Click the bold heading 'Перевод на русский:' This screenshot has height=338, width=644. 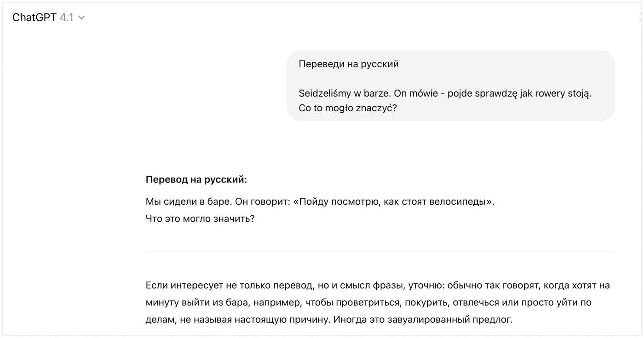point(196,179)
